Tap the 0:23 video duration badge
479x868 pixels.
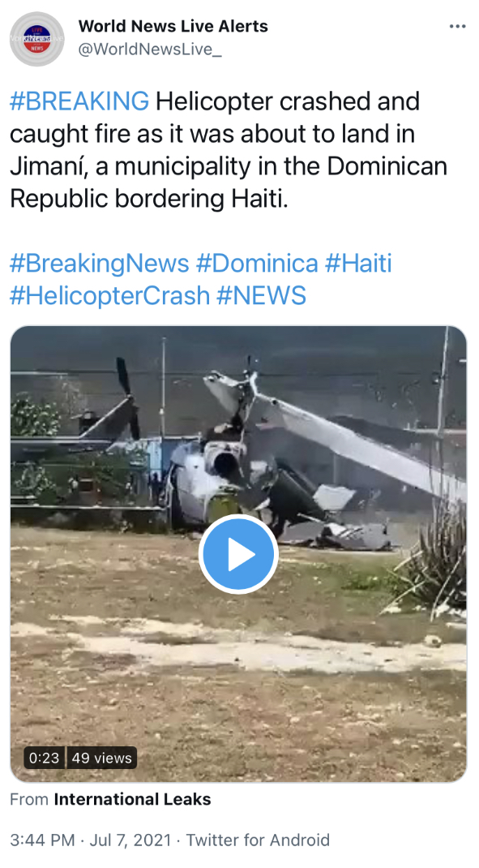pos(45,758)
